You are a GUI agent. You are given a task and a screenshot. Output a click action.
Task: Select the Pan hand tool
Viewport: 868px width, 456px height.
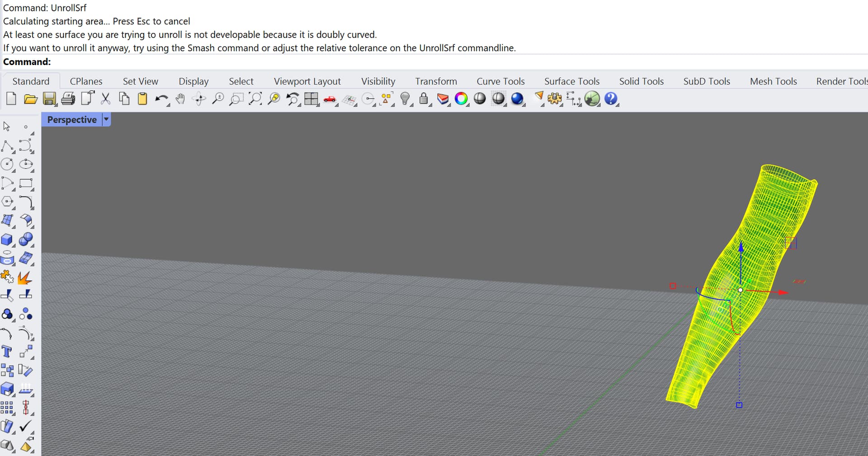point(180,99)
